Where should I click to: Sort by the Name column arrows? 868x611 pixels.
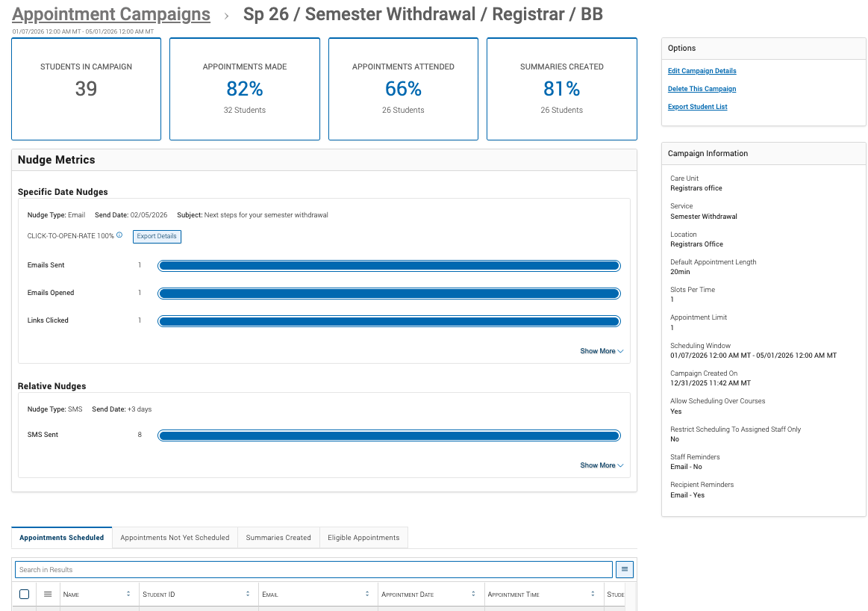128,594
